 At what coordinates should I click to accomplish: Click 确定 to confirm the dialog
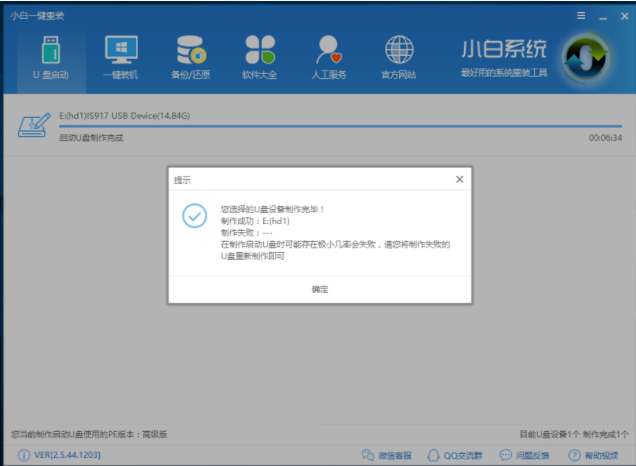(x=319, y=289)
